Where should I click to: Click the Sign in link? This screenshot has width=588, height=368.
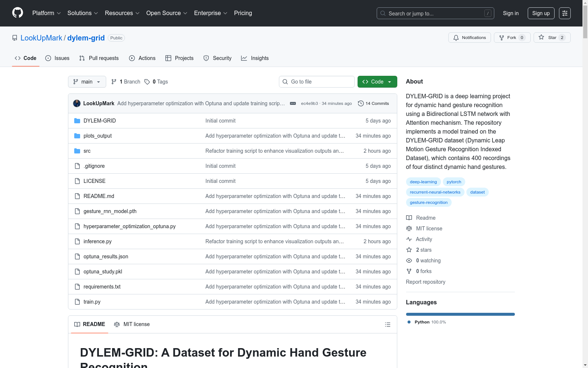pos(511,13)
